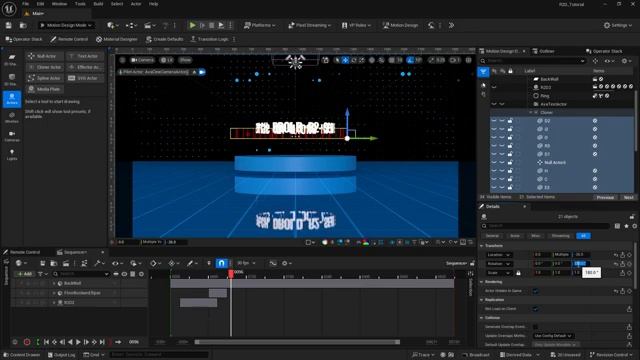Toggle the blue snapping magnet in the Sequencer
The height and width of the screenshot is (360, 640).
[221, 263]
